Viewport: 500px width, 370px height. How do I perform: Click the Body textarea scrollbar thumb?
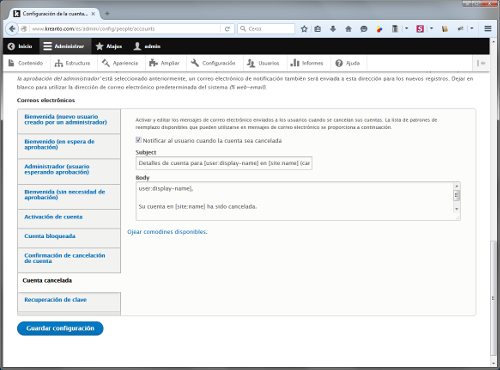457,195
